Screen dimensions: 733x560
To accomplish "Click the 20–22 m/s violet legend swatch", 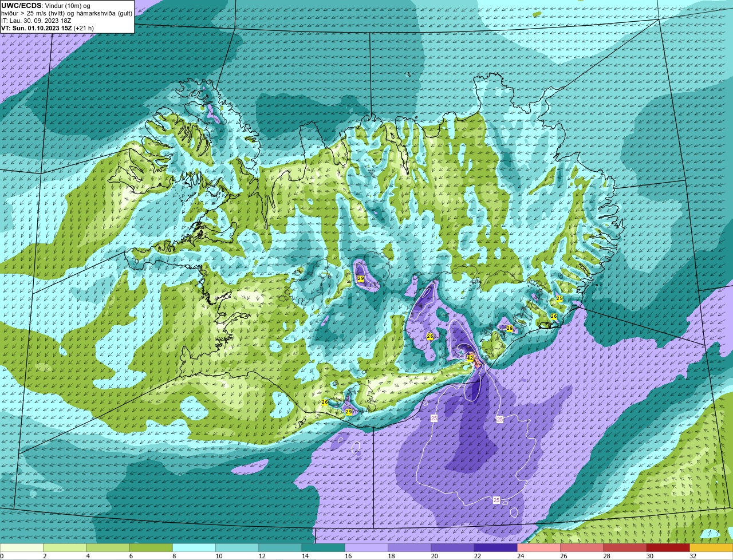I will pyautogui.click(x=452, y=547).
